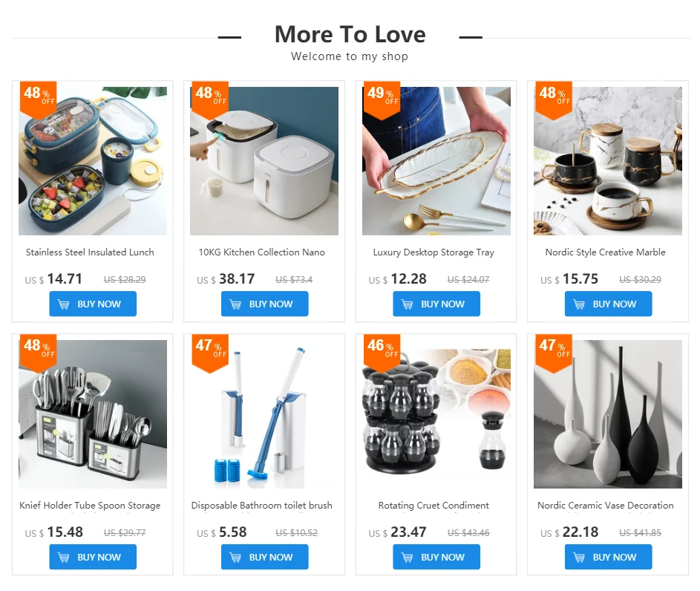Viewport: 700px width, 591px height.
Task: Open the rice storage container product image
Action: point(264,161)
